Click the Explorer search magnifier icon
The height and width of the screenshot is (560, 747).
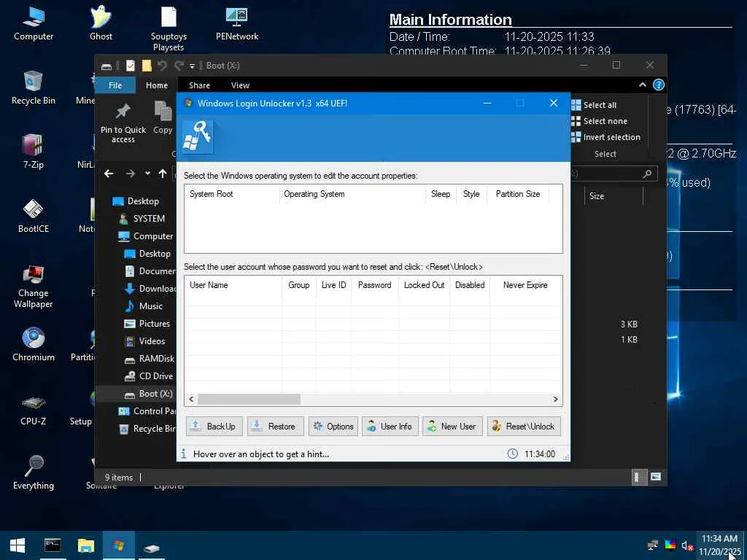tap(647, 174)
